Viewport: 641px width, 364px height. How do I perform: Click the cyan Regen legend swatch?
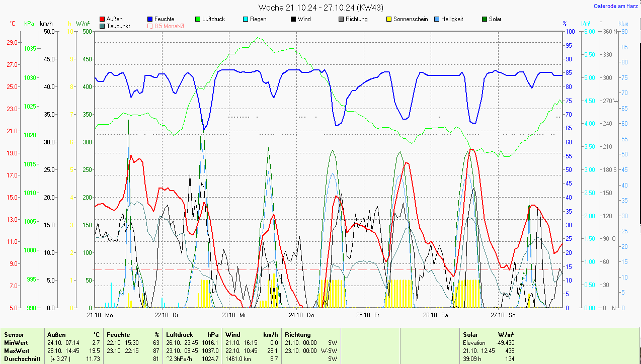[246, 19]
